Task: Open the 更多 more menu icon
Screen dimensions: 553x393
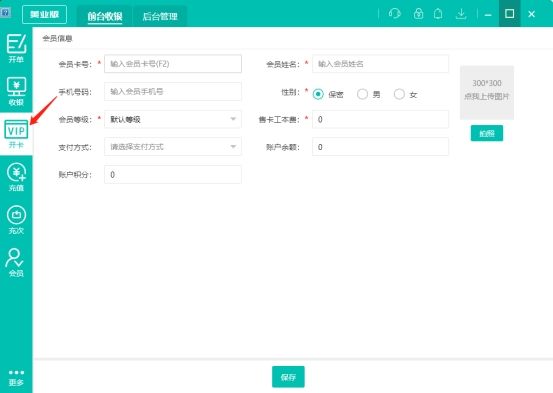Action: (16, 378)
